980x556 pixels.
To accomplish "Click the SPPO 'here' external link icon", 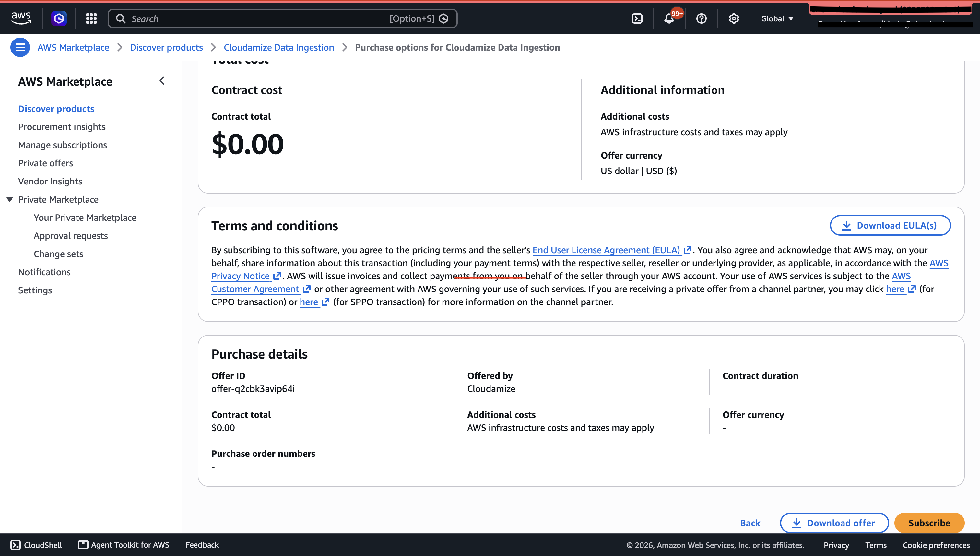I will click(x=325, y=302).
